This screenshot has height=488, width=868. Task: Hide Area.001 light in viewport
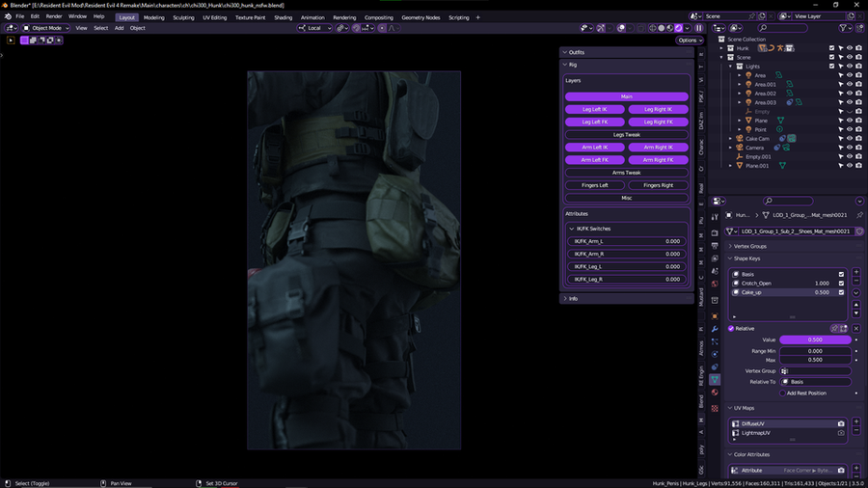[x=849, y=85]
